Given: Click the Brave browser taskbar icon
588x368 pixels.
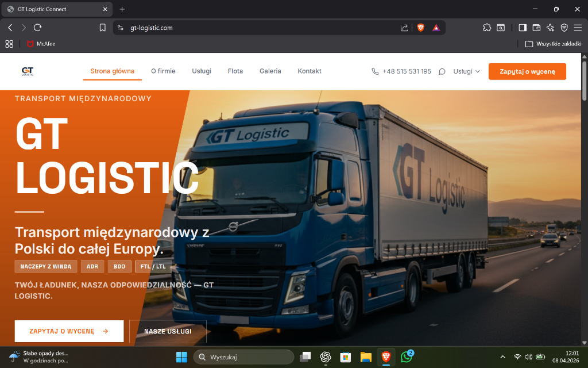Looking at the screenshot, I should (386, 357).
